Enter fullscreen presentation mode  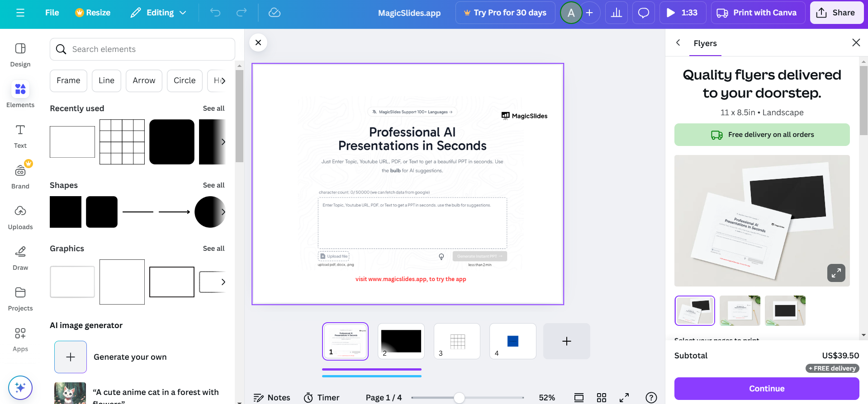tap(624, 398)
